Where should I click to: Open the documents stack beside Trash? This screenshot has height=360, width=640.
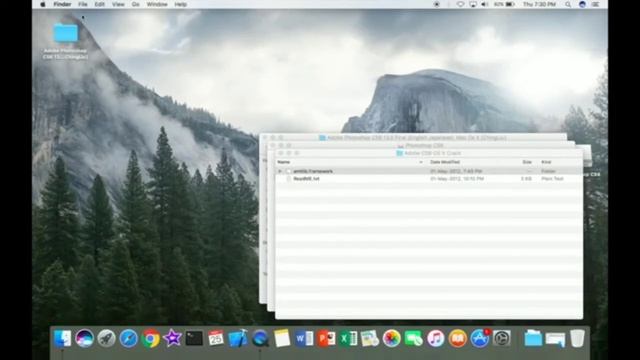[x=555, y=339]
